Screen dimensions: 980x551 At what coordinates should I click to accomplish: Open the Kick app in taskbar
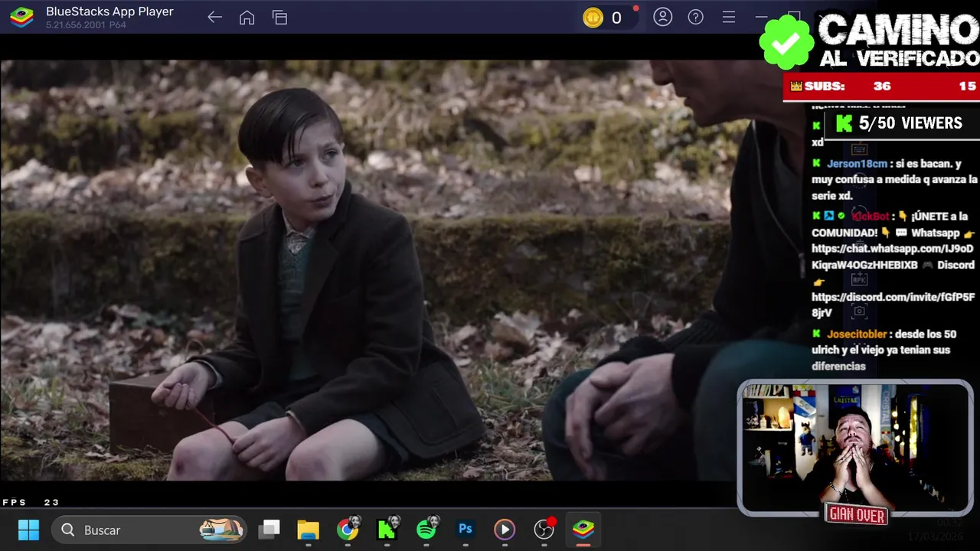click(x=387, y=530)
